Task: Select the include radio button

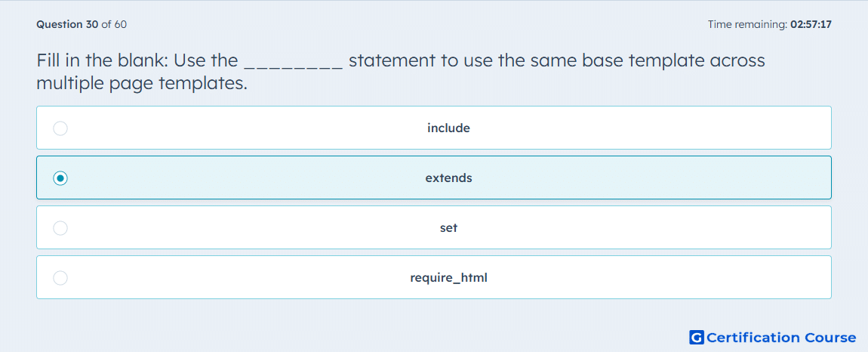Action: (x=60, y=128)
